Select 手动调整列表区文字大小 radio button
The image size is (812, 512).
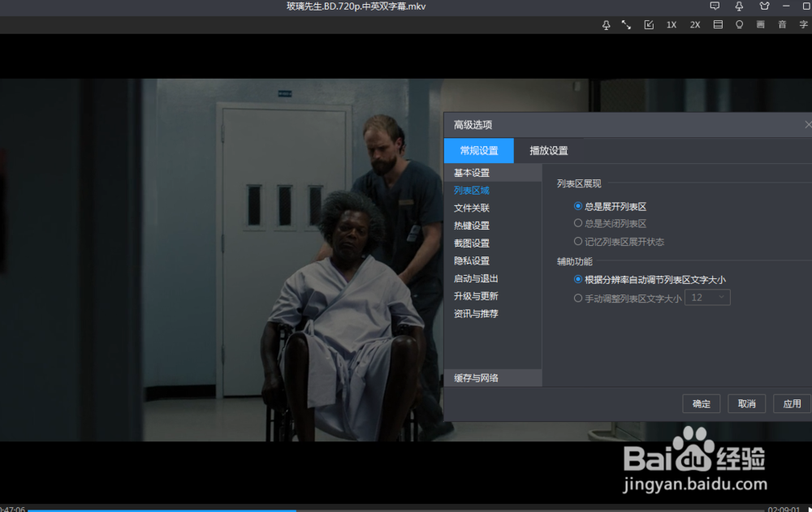coord(578,298)
